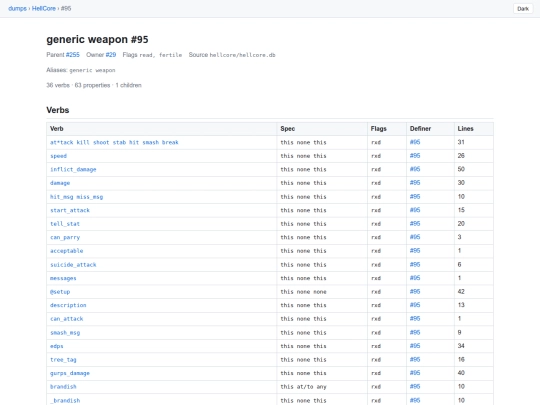The image size is (540, 405).
Task: Open the suicide_attack verb link
Action: point(73,264)
